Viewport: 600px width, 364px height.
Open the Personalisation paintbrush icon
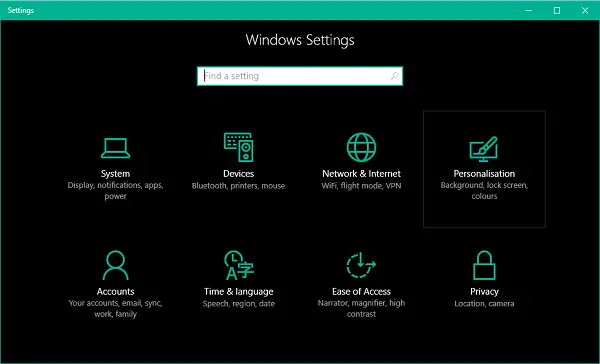coord(484,149)
